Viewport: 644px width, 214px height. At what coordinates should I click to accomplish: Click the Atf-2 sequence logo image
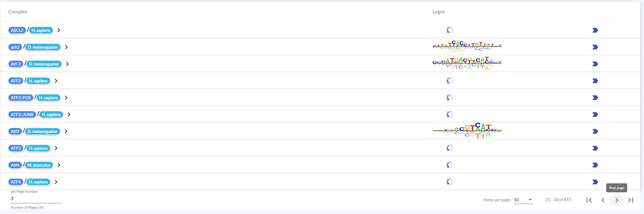click(467, 63)
